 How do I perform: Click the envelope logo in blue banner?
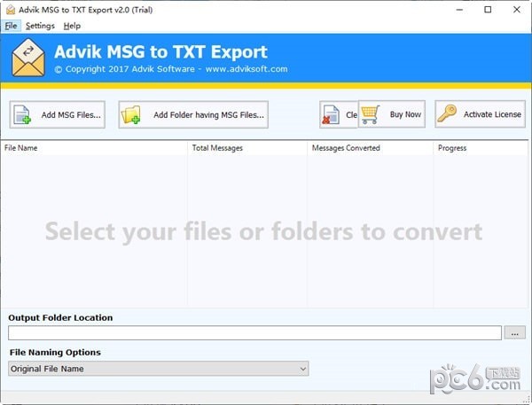pyautogui.click(x=28, y=58)
